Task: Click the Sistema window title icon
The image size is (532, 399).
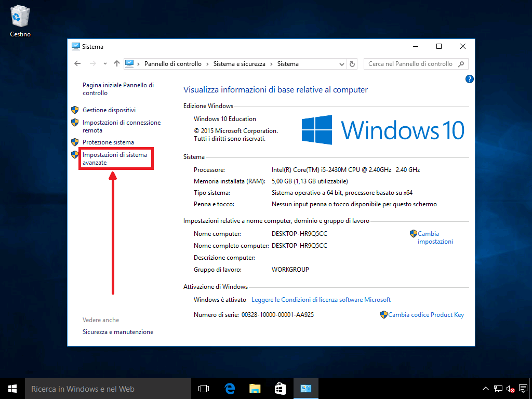Action: click(76, 46)
